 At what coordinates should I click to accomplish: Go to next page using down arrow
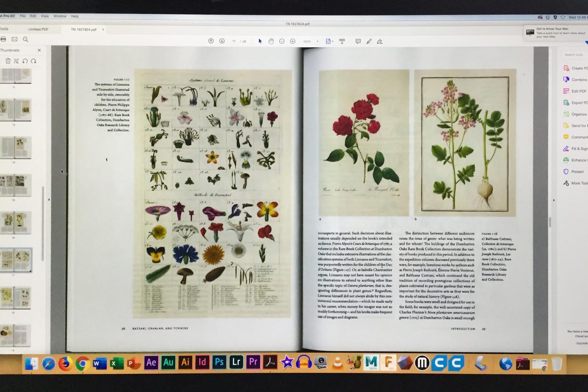(221, 41)
